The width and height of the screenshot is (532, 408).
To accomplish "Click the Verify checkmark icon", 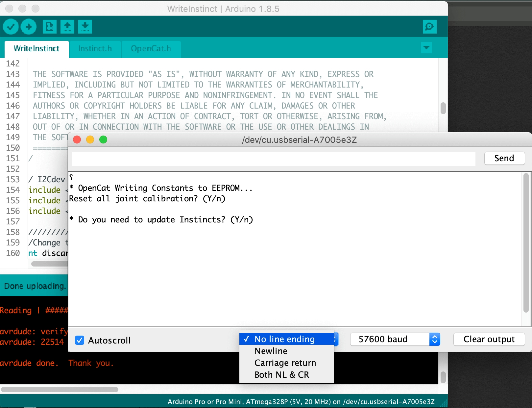I will pyautogui.click(x=11, y=27).
